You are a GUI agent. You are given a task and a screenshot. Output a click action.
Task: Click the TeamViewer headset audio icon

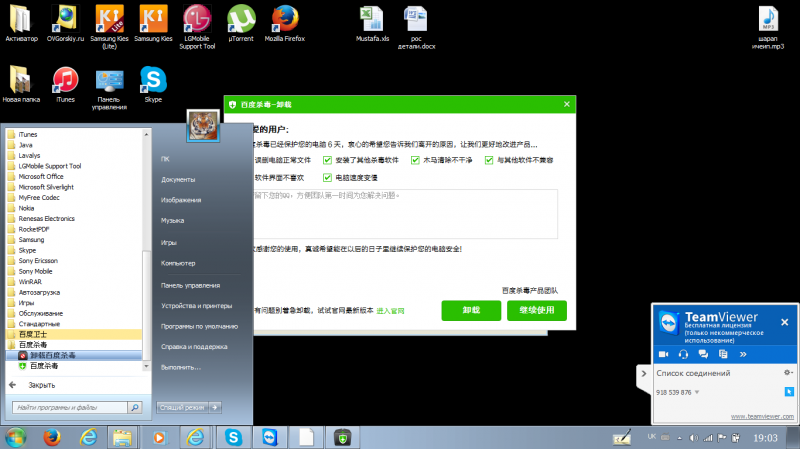[684, 354]
